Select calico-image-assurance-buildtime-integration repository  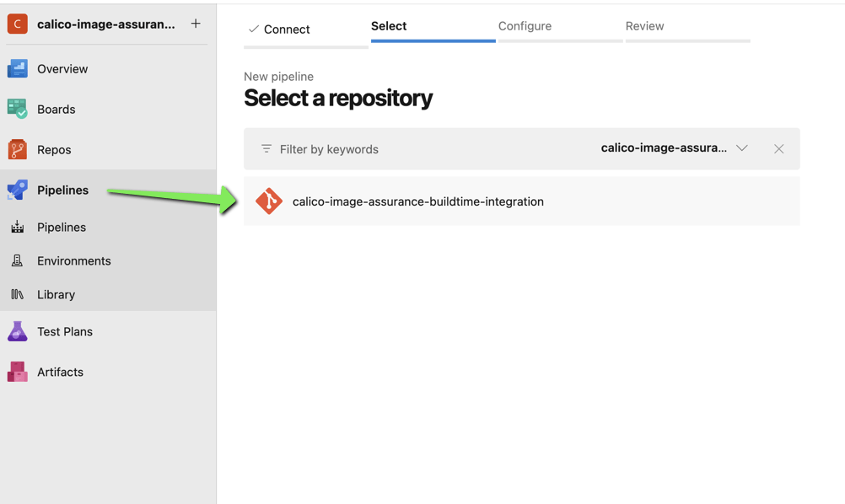coord(418,201)
